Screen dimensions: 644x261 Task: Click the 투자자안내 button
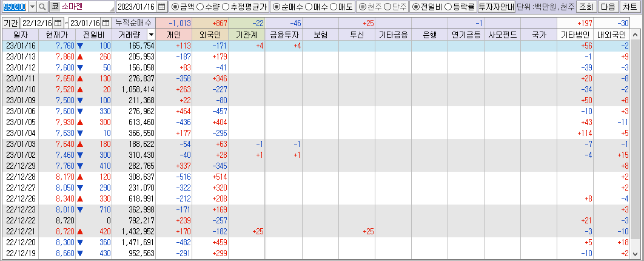[x=496, y=7]
